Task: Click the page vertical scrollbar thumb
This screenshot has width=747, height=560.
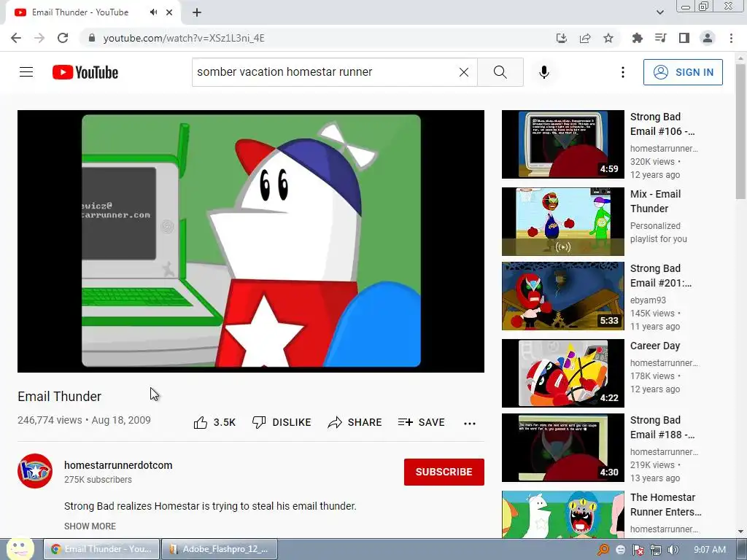Action: pos(740,131)
